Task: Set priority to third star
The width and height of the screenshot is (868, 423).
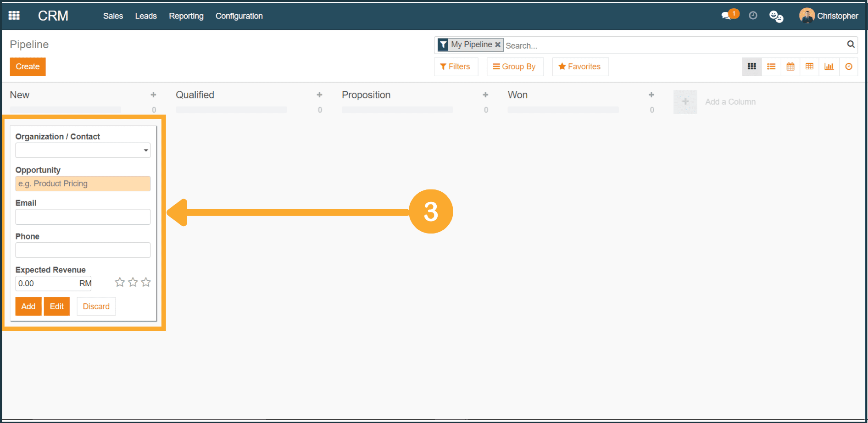Action: 146,282
